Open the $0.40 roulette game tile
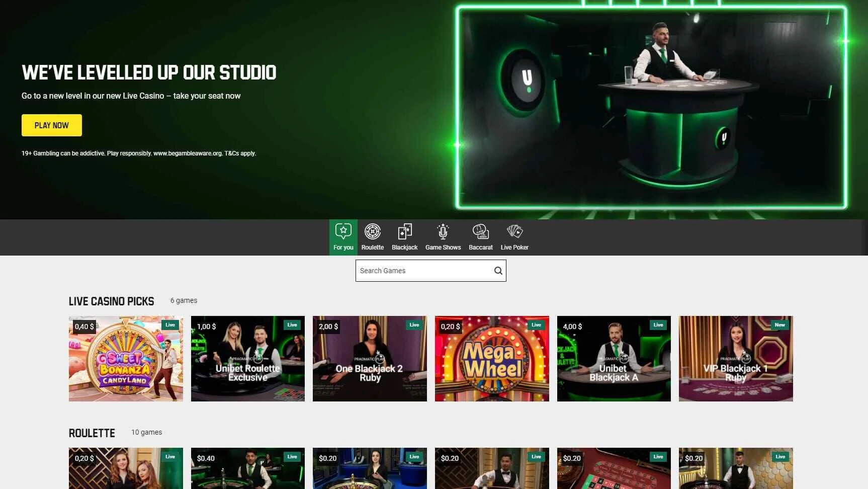This screenshot has width=868, height=489. pos(247,468)
